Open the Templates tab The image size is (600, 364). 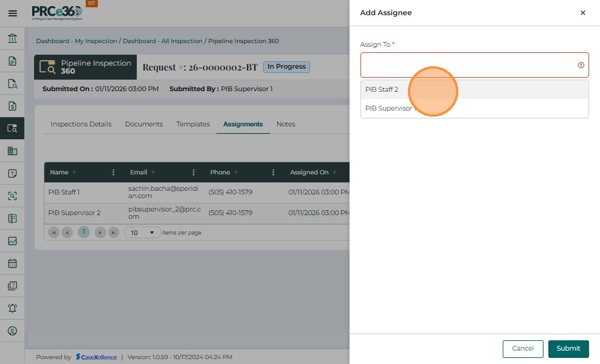(x=193, y=124)
